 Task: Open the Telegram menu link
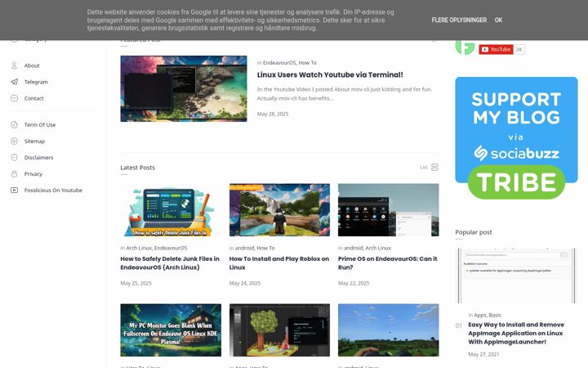(x=36, y=82)
